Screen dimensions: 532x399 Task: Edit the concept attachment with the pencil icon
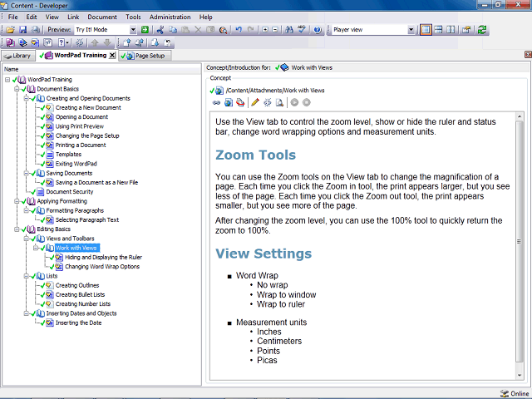point(255,102)
